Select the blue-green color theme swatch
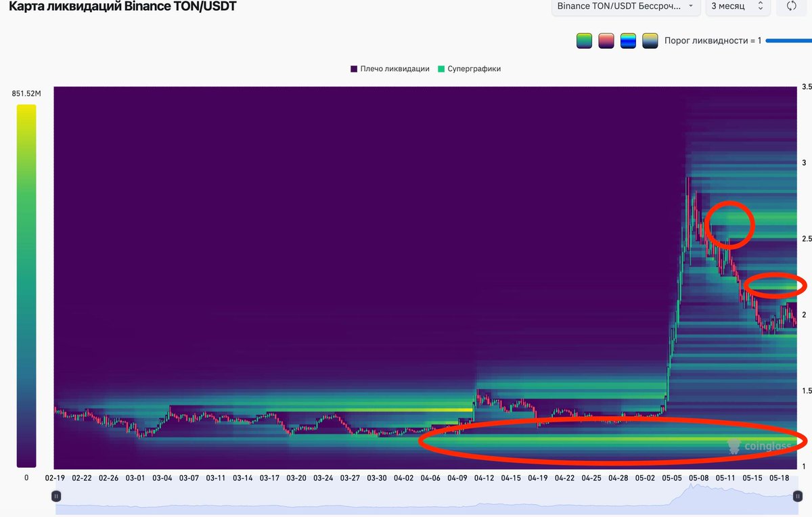 tap(628, 41)
